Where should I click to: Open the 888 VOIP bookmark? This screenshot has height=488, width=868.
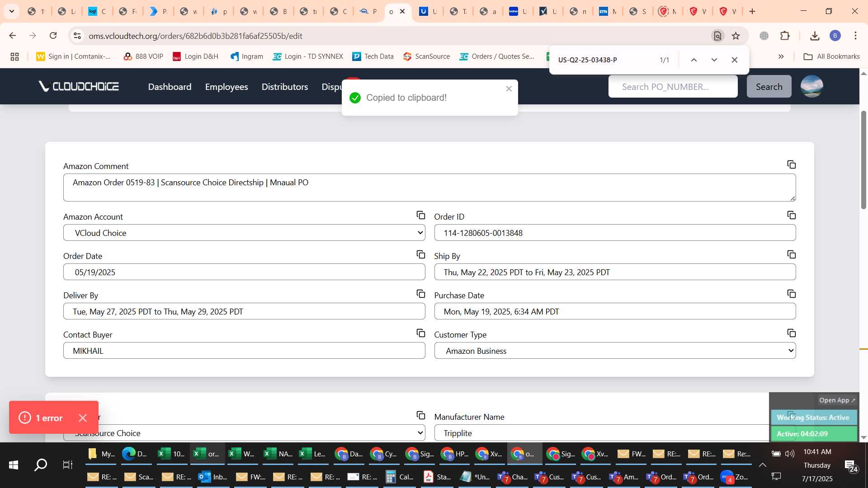click(x=143, y=56)
